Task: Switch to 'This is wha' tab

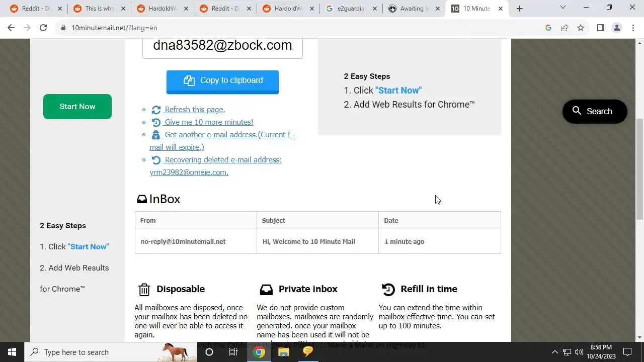Action: tap(99, 9)
